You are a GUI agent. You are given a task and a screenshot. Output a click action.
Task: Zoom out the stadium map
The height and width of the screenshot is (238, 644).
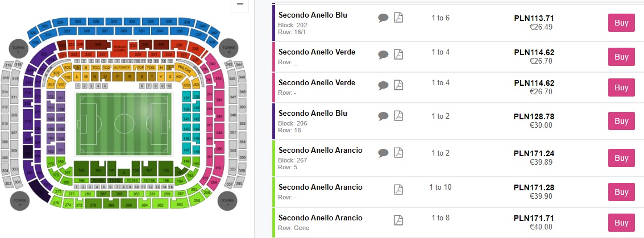(240, 5)
